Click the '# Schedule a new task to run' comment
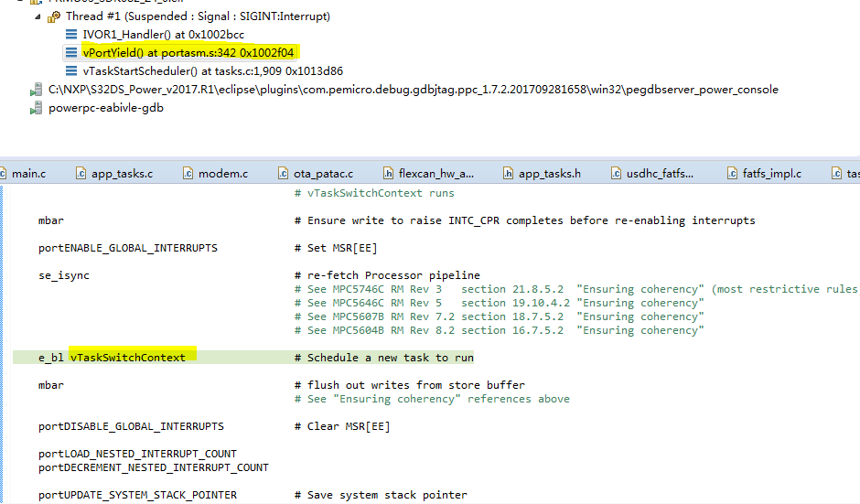The width and height of the screenshot is (860, 504). tap(384, 358)
